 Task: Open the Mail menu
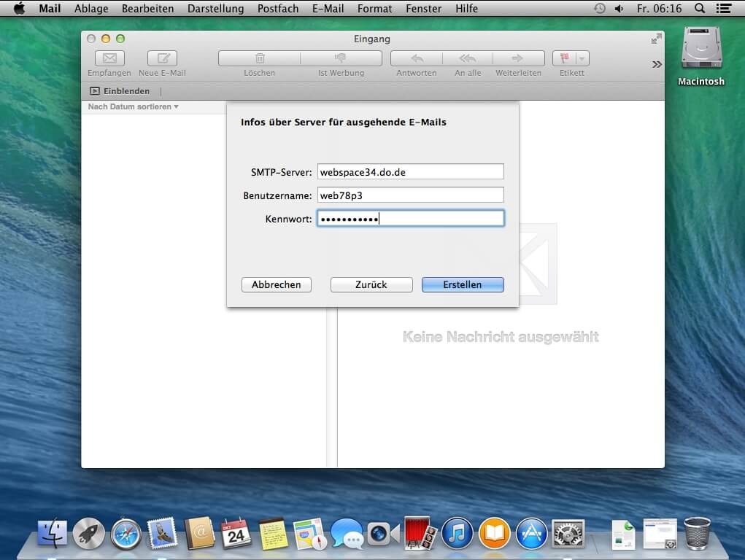(x=50, y=9)
